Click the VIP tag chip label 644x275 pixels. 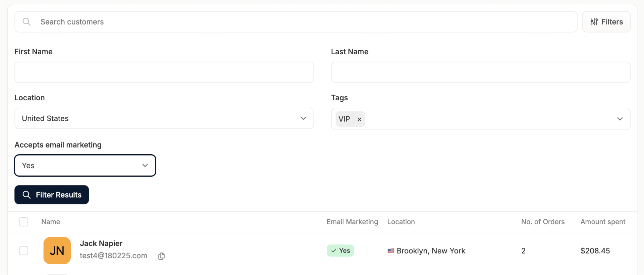coord(344,119)
